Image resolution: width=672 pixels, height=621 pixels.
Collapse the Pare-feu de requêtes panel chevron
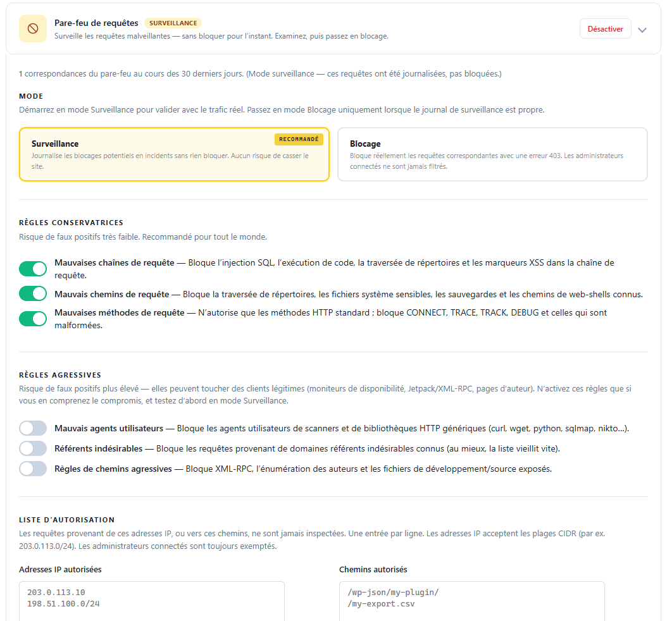[x=642, y=30]
